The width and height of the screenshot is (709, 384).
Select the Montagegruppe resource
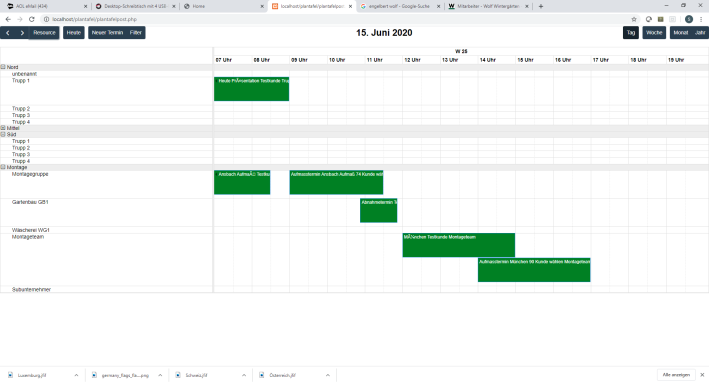[x=30, y=174]
